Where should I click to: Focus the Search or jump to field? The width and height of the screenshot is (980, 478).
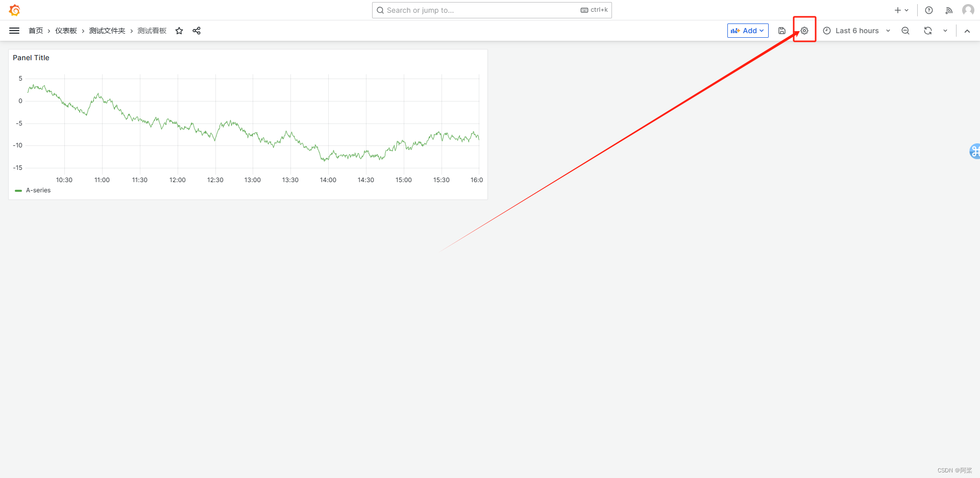492,10
